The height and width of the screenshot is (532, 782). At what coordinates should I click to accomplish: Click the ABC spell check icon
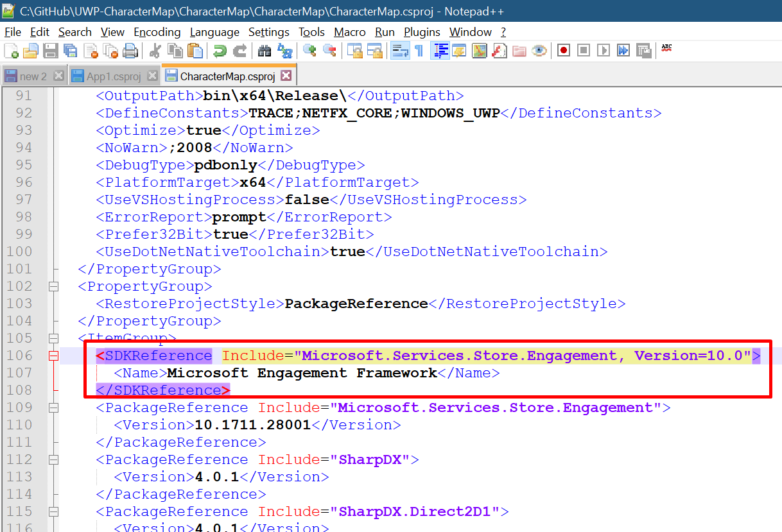(666, 48)
